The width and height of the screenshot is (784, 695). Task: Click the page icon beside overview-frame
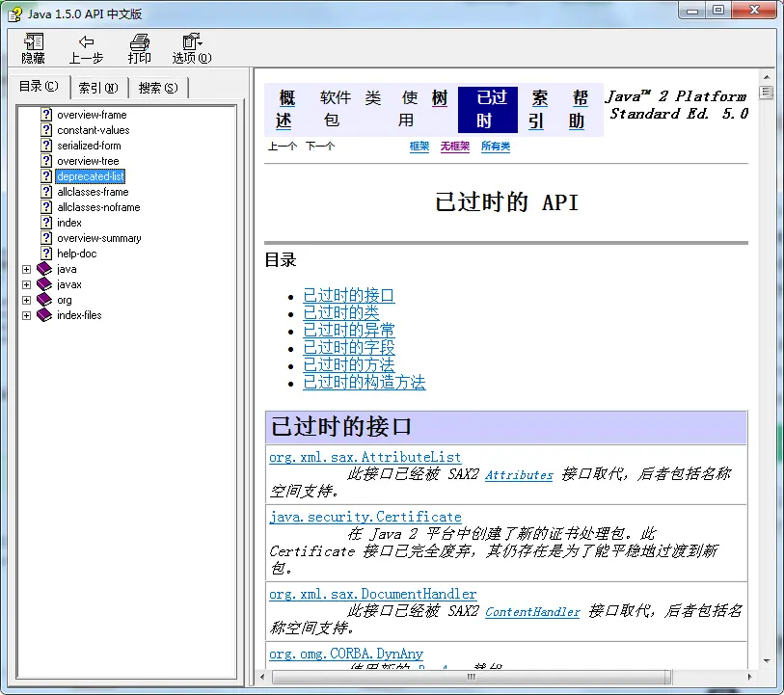click(x=46, y=115)
